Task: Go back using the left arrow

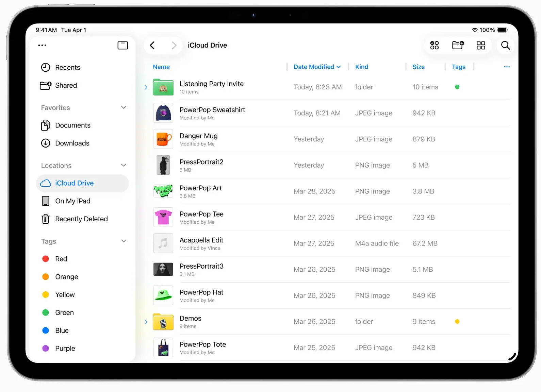Action: point(152,45)
